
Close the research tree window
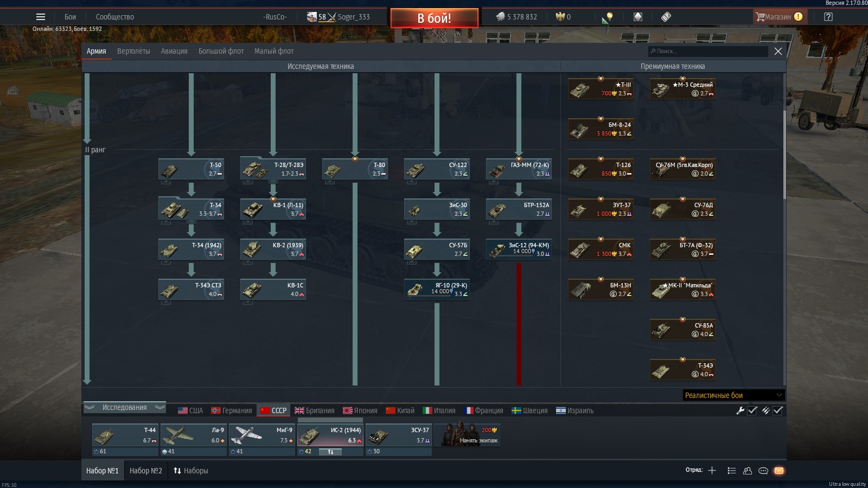(778, 51)
